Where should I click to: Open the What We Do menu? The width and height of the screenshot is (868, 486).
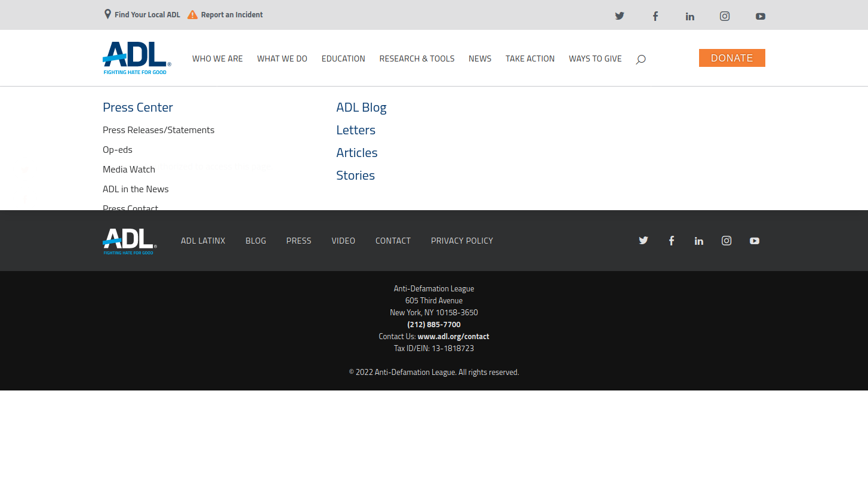tap(282, 59)
